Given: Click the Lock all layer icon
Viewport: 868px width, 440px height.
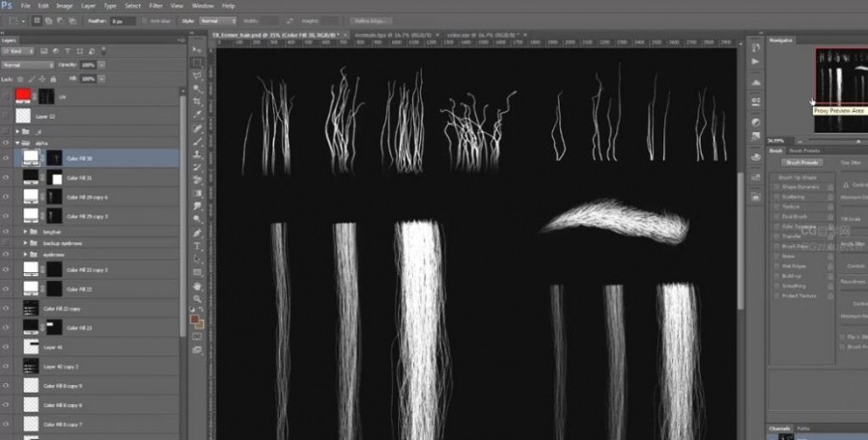Looking at the screenshot, I should click(x=53, y=79).
